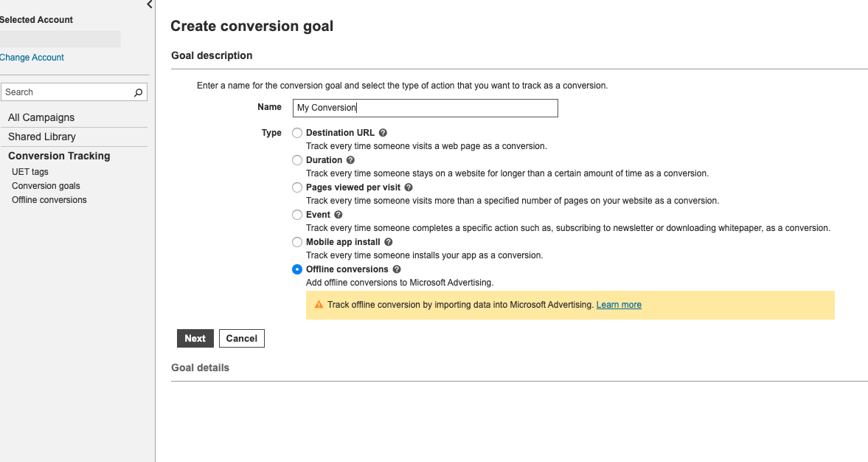This screenshot has height=462, width=868.
Task: Collapse the left navigation panel
Action: [x=149, y=4]
